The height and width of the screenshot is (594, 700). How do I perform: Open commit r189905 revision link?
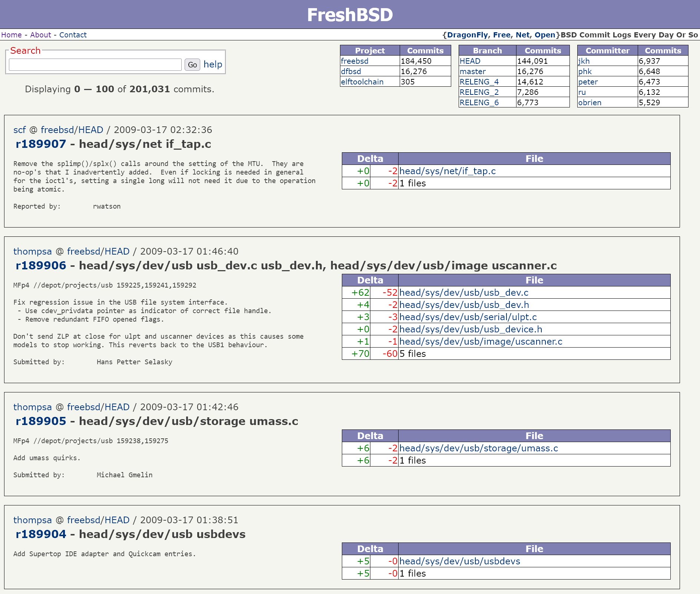coord(41,421)
